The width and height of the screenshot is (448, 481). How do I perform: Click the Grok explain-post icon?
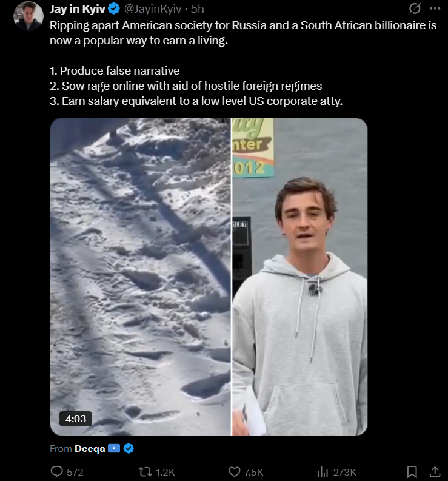(x=414, y=8)
